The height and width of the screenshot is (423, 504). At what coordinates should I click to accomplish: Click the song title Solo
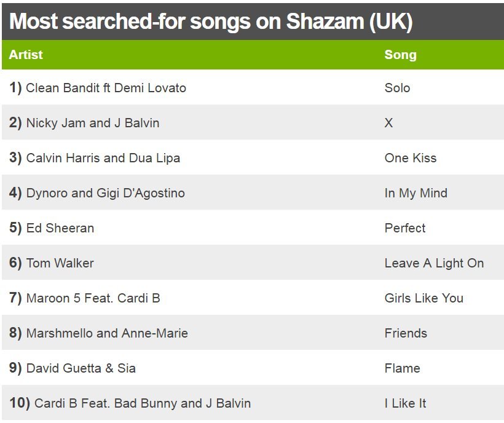[x=397, y=88]
